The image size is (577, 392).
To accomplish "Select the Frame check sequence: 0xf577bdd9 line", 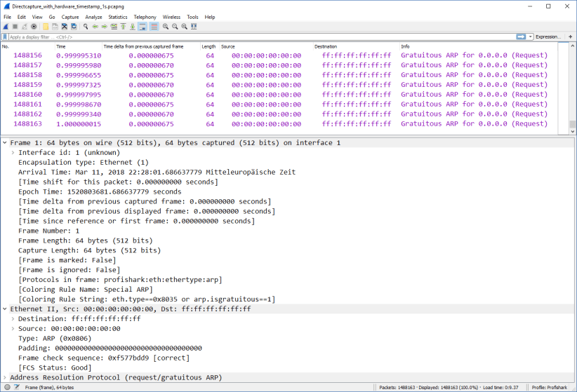I will (104, 358).
